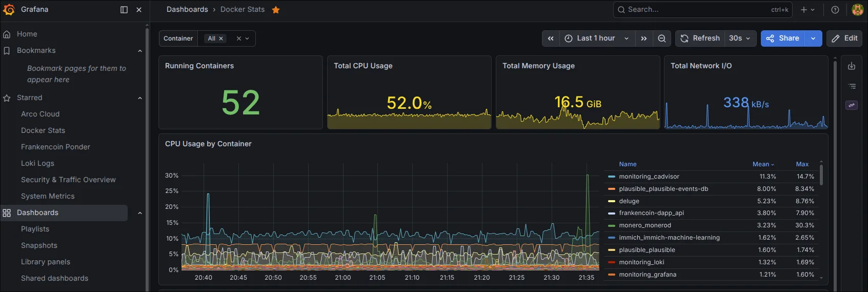Click the Refresh button
Image resolution: width=868 pixels, height=292 pixels.
[700, 38]
